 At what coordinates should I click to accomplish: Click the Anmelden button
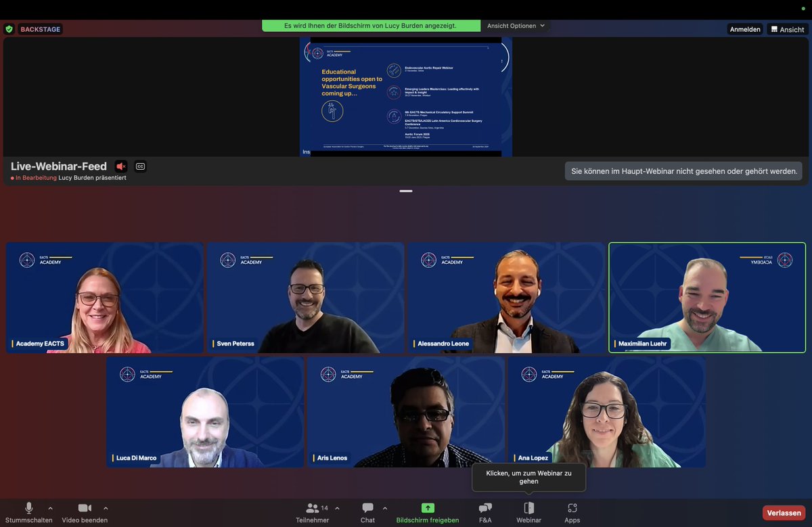(x=745, y=29)
